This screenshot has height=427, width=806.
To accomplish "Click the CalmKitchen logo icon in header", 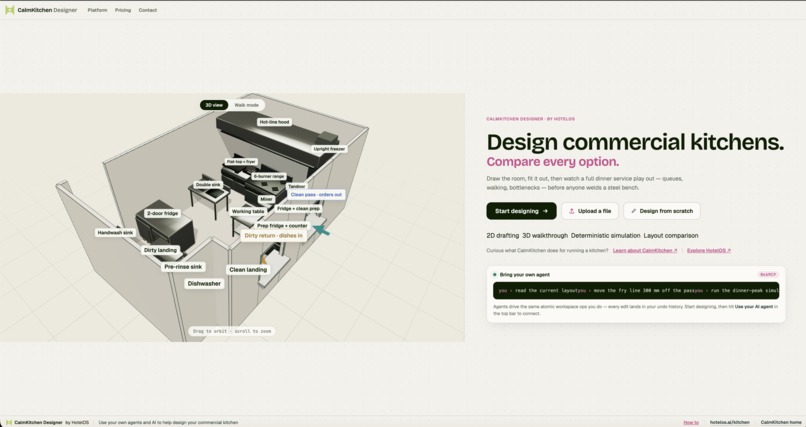I will [x=9, y=10].
